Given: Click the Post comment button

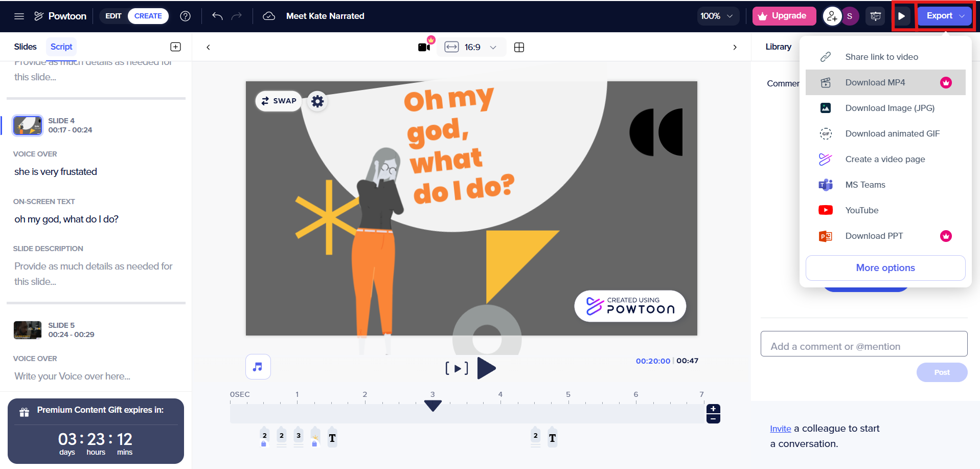Looking at the screenshot, I should (x=942, y=372).
